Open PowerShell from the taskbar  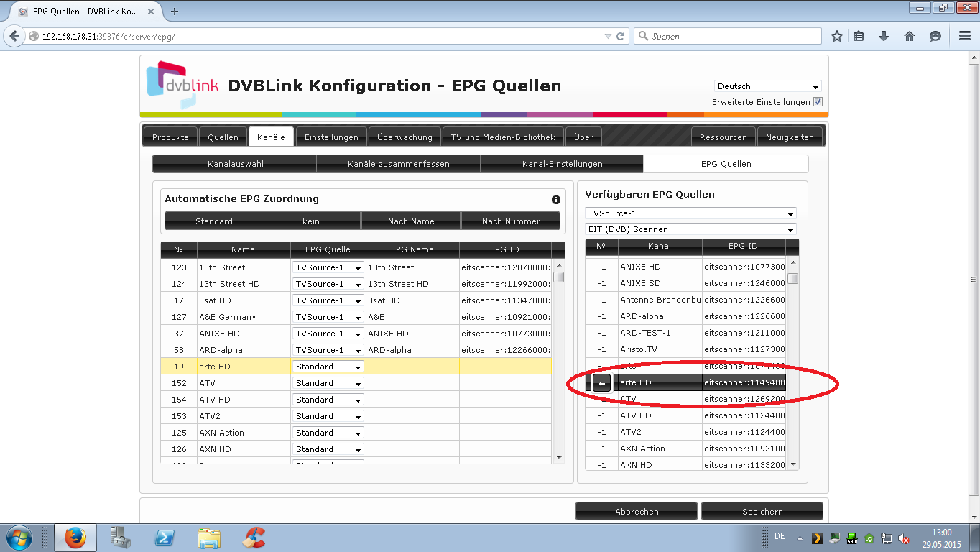[165, 538]
